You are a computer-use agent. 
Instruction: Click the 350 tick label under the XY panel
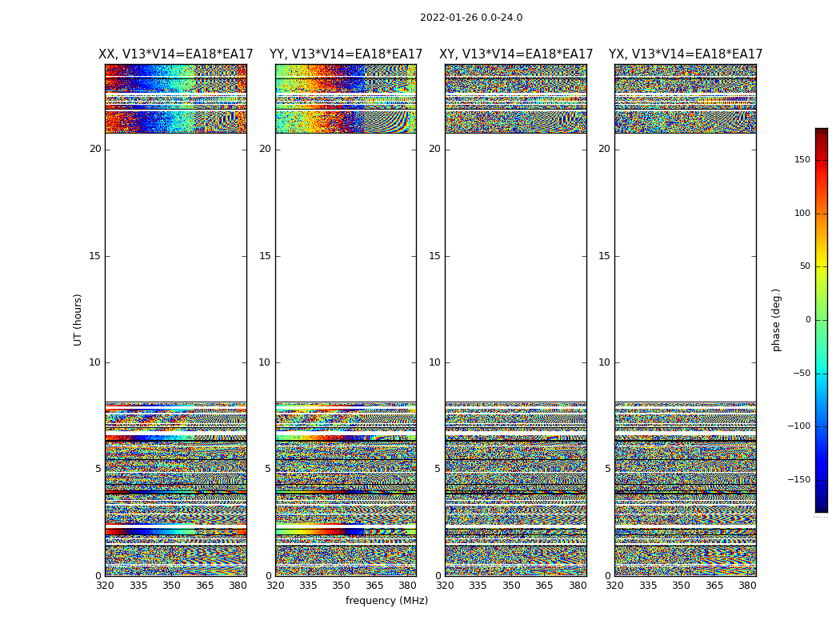tap(511, 586)
